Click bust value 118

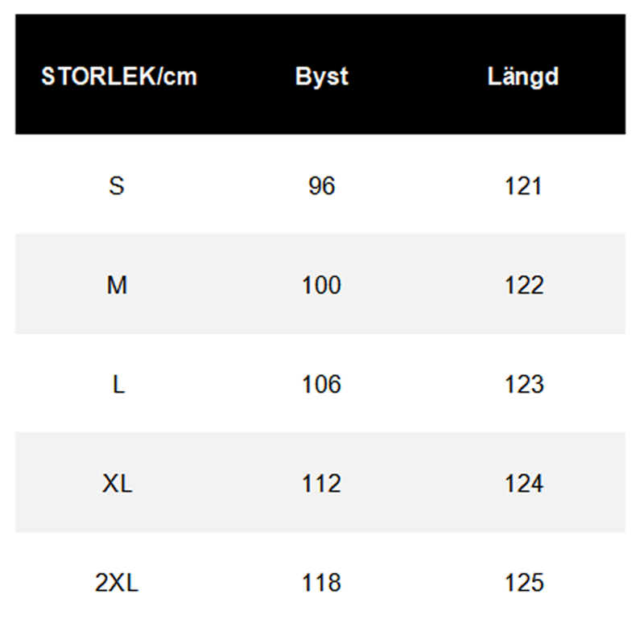[x=321, y=582]
